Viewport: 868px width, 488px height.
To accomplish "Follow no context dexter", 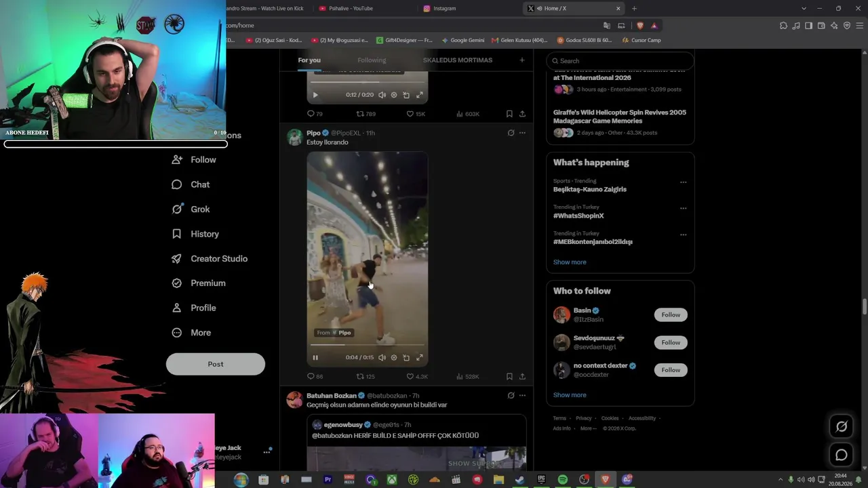I will click(x=671, y=370).
